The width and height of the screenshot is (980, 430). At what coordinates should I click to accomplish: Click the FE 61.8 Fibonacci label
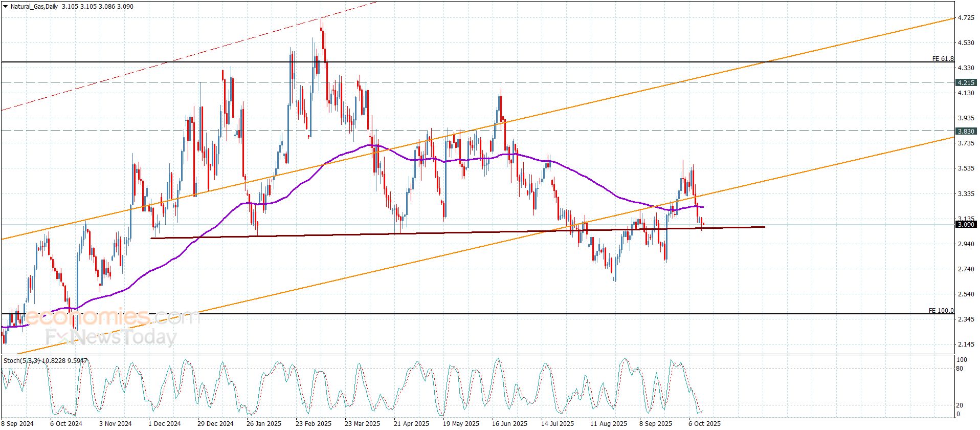(943, 59)
